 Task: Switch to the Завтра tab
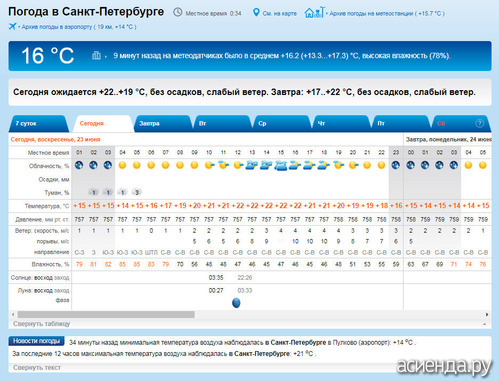pyautogui.click(x=163, y=124)
